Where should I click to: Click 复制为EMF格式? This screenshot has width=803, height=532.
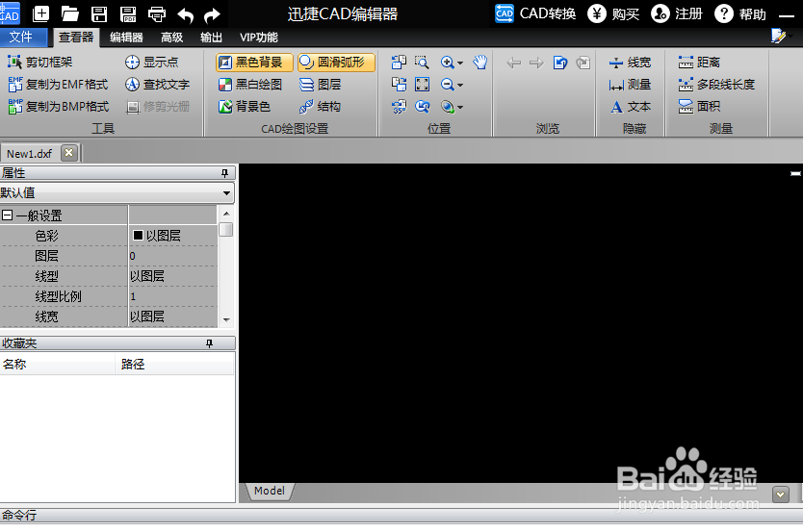coord(58,85)
